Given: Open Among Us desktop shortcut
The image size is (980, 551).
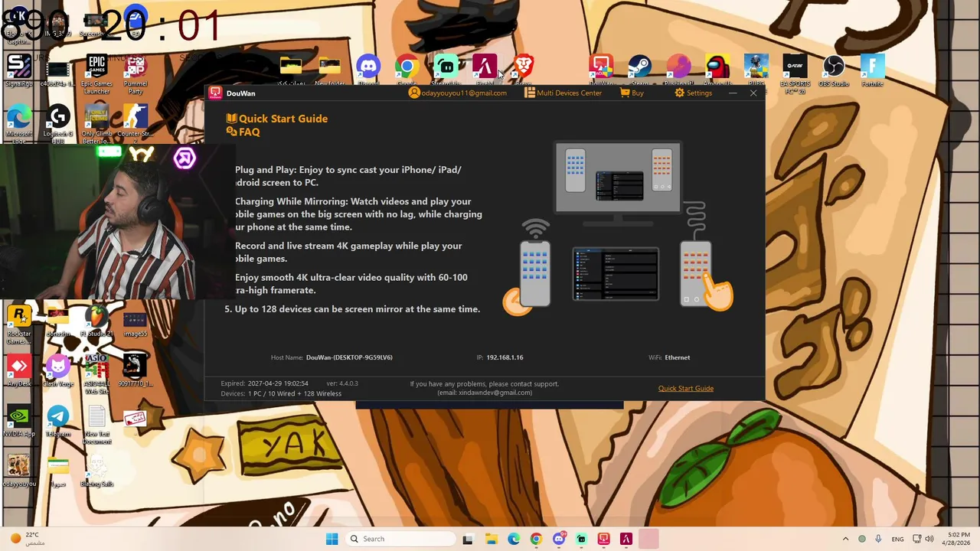Looking at the screenshot, I should [717, 70].
